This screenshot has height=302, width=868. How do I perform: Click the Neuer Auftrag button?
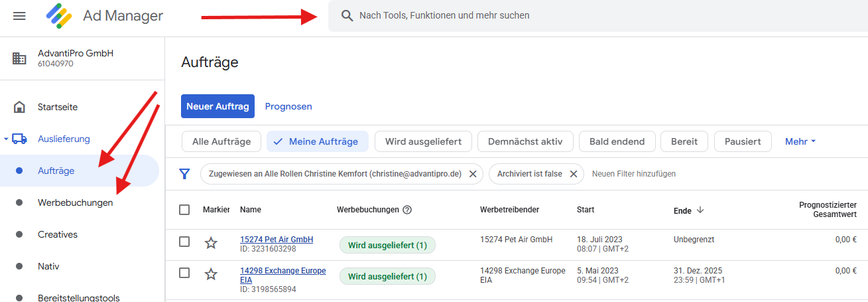217,106
